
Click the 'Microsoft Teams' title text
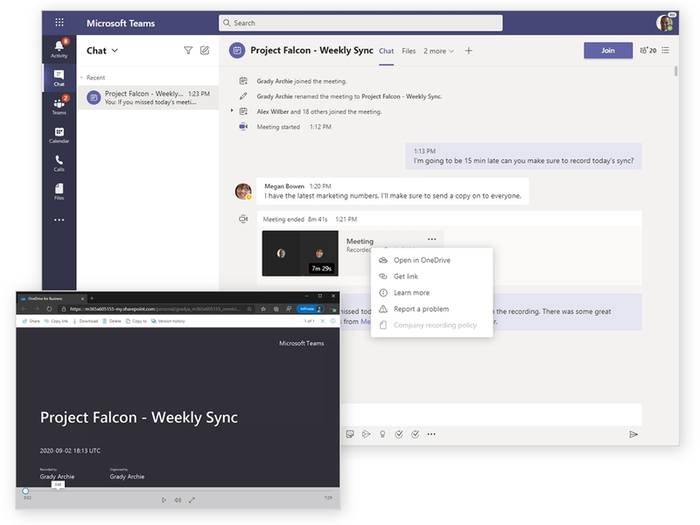tap(121, 23)
